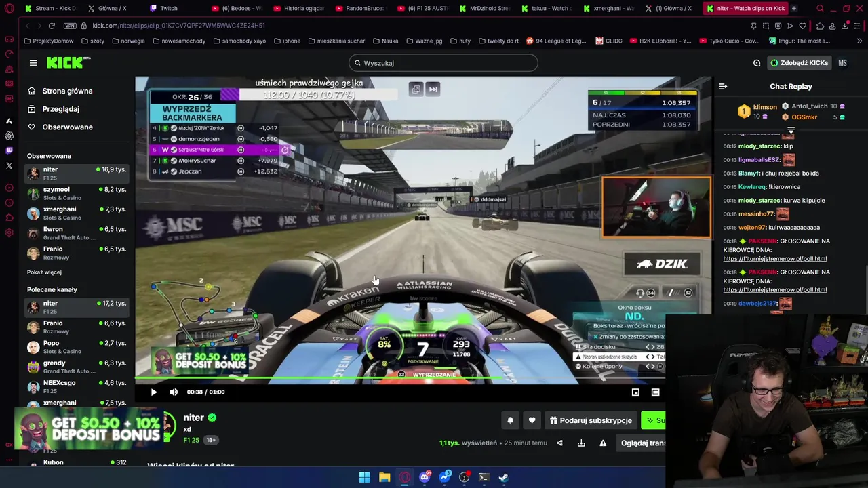Toggle theater mode in player
The image size is (868, 488).
(x=655, y=392)
